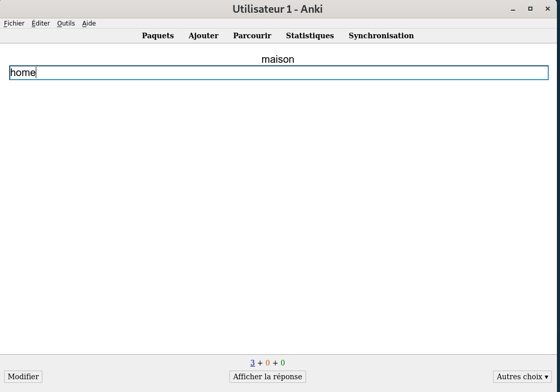Click the answer field containing "home"
Image resolution: width=560 pixels, height=392 pixels.
pyautogui.click(x=278, y=73)
